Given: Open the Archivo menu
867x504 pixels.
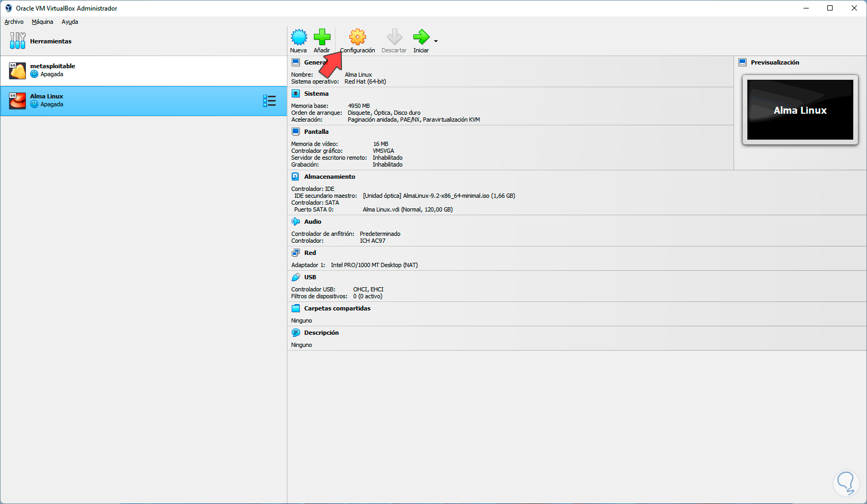Looking at the screenshot, I should tap(14, 22).
